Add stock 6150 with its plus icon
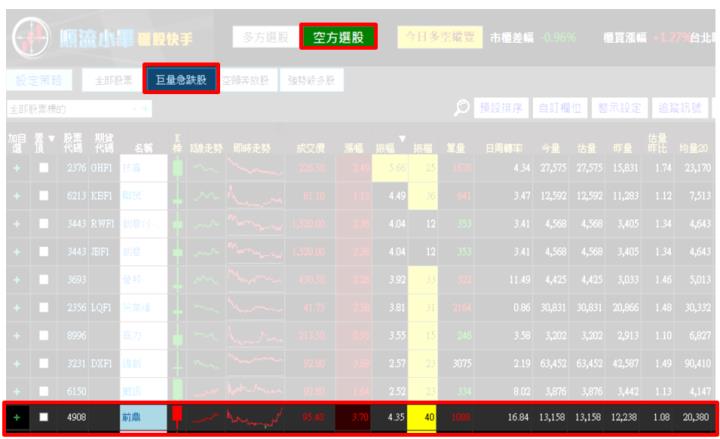Viewport: 720px width, 439px height. [x=17, y=391]
